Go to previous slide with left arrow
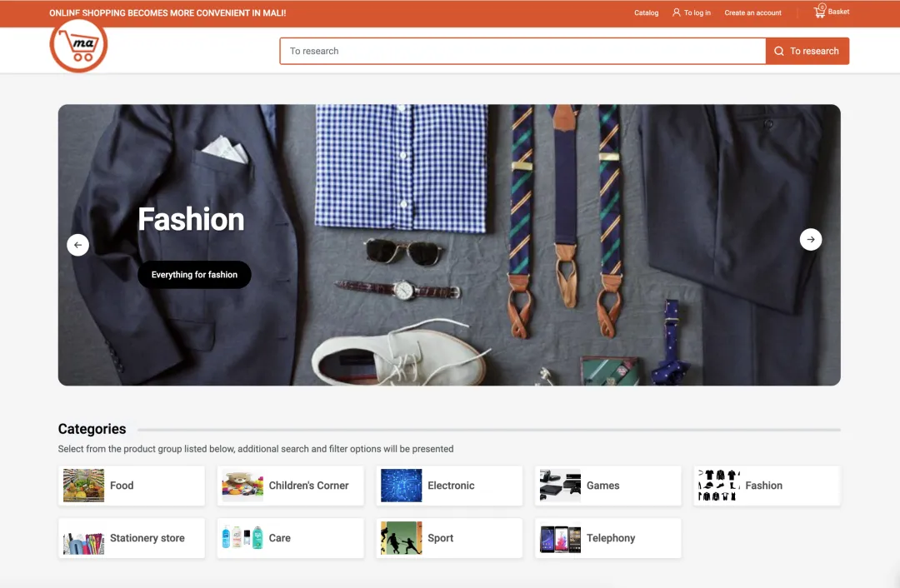 [77, 245]
